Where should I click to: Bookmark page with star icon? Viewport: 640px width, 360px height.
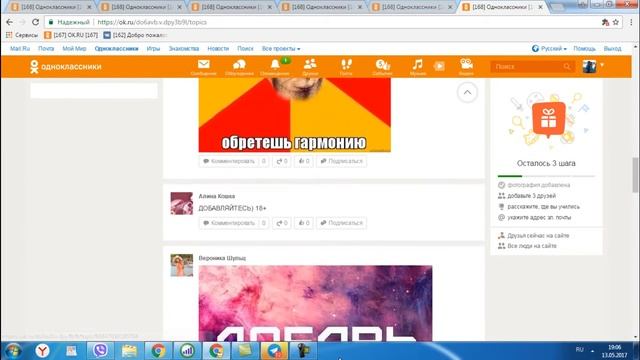point(616,22)
